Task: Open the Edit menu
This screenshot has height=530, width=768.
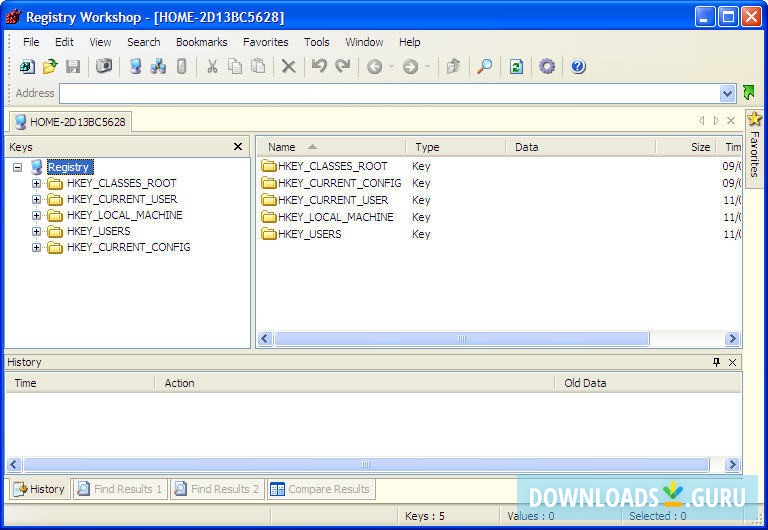Action: pyautogui.click(x=64, y=42)
